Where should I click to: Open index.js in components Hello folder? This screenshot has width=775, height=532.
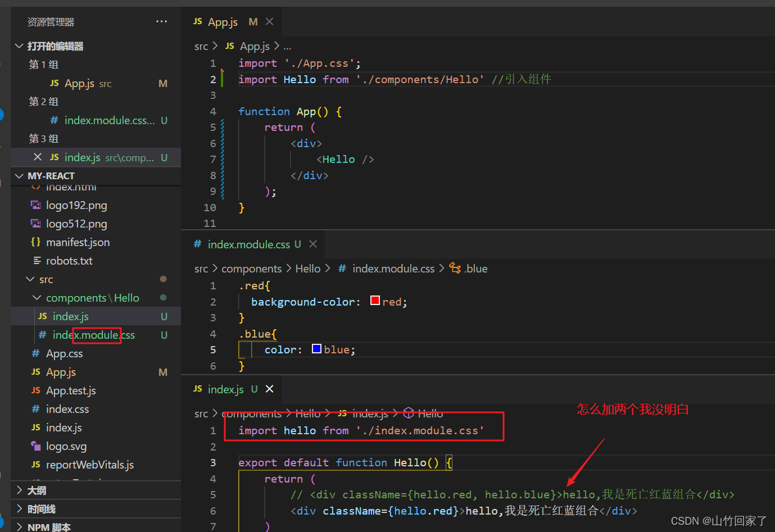tap(96, 316)
